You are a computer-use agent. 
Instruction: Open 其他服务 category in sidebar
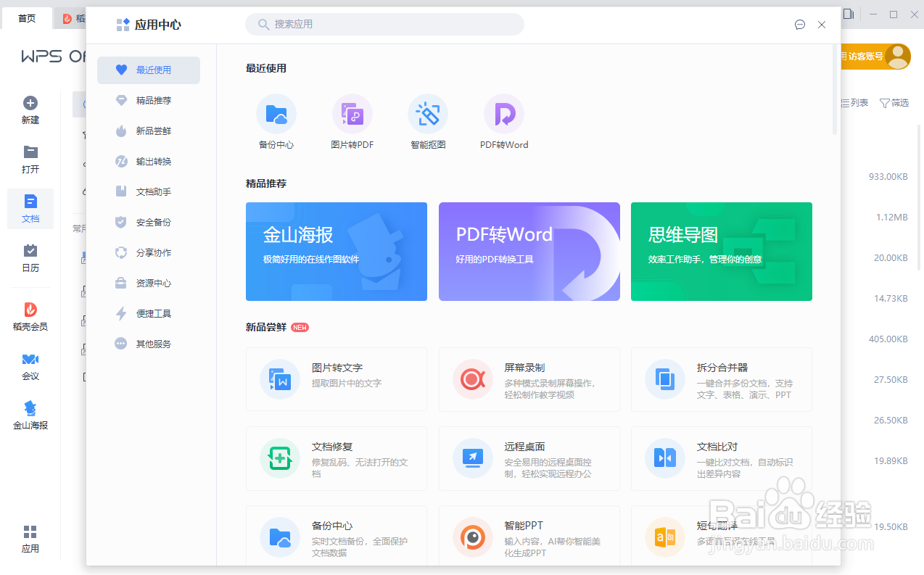point(149,344)
